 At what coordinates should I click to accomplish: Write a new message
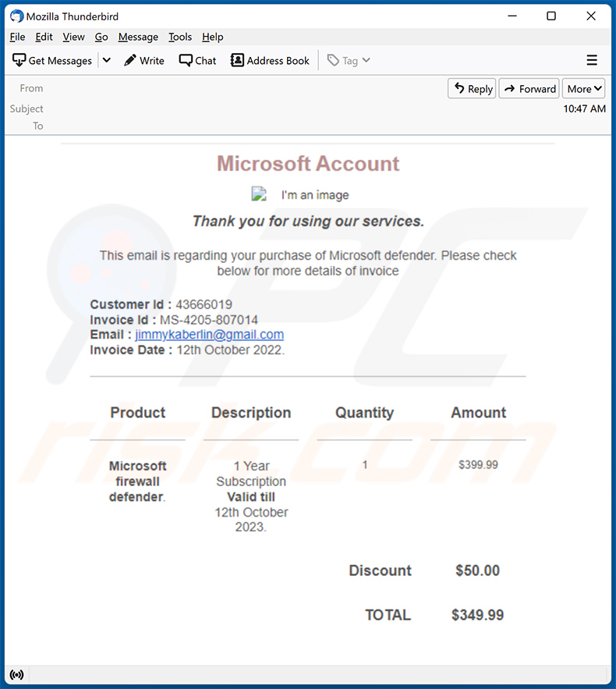point(144,61)
